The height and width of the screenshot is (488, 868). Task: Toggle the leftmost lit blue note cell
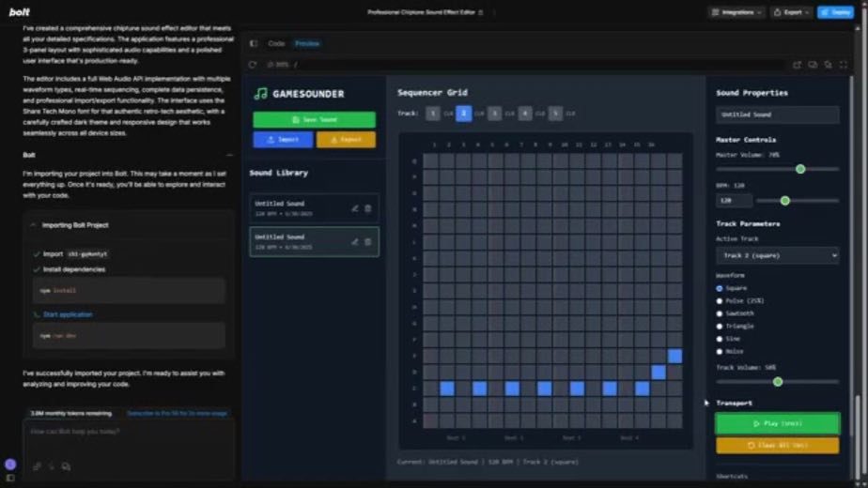pos(447,389)
